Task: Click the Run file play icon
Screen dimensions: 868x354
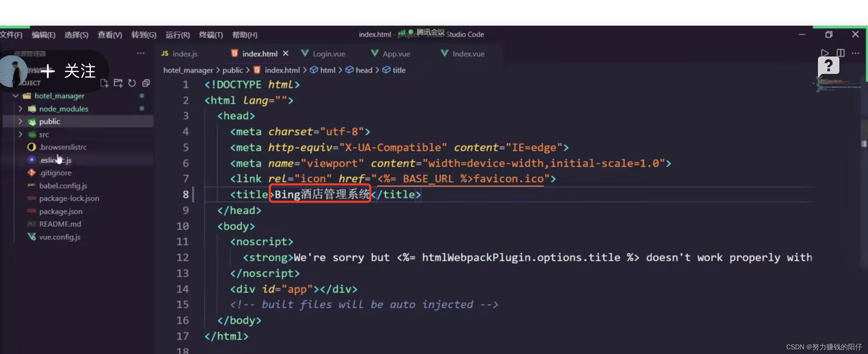Action: click(825, 53)
